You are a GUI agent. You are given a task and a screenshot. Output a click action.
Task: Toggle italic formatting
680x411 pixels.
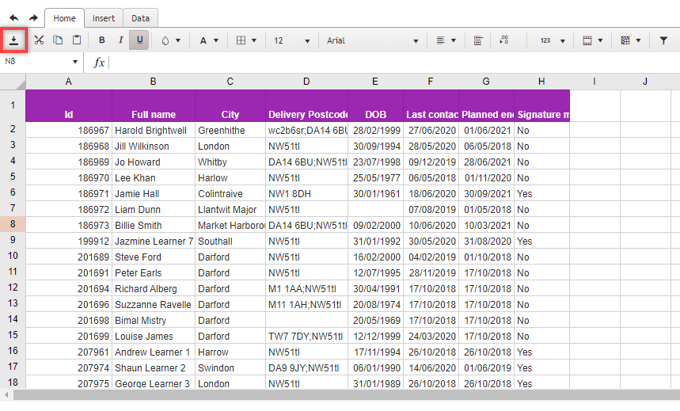[121, 40]
